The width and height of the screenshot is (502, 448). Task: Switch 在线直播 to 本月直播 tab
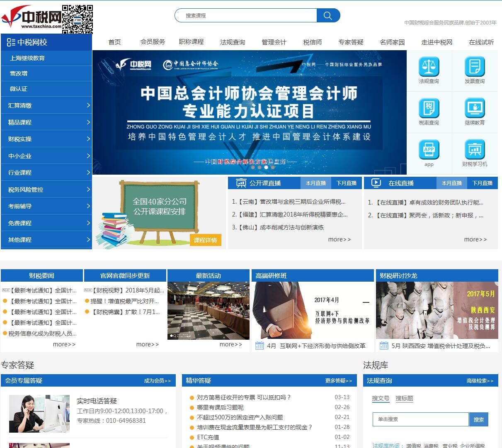(x=452, y=183)
